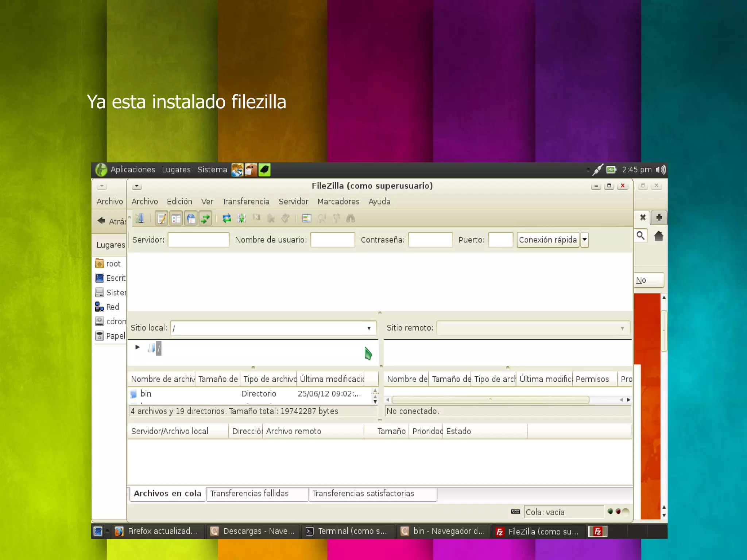Click the Cola: vacía status entry
The height and width of the screenshot is (560, 747).
coord(564,512)
